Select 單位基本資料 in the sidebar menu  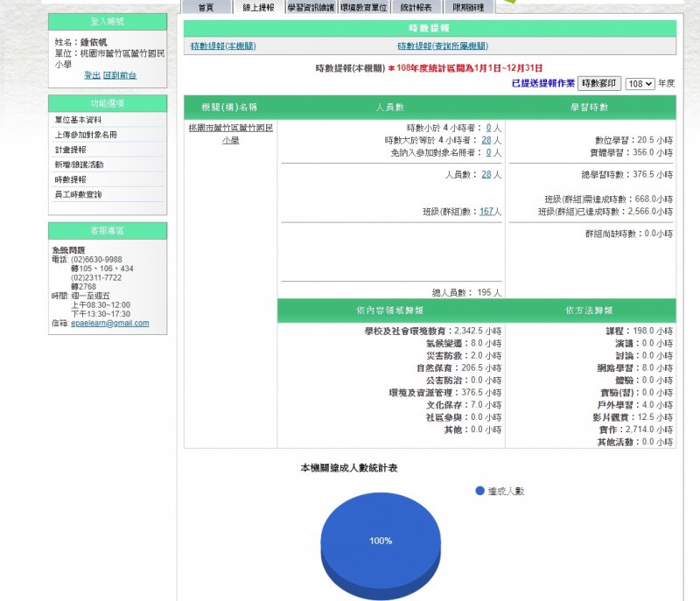[x=79, y=120]
